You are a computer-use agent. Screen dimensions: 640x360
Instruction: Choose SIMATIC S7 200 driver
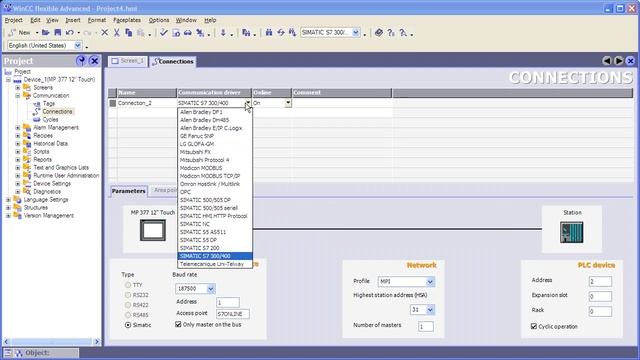(x=215, y=248)
